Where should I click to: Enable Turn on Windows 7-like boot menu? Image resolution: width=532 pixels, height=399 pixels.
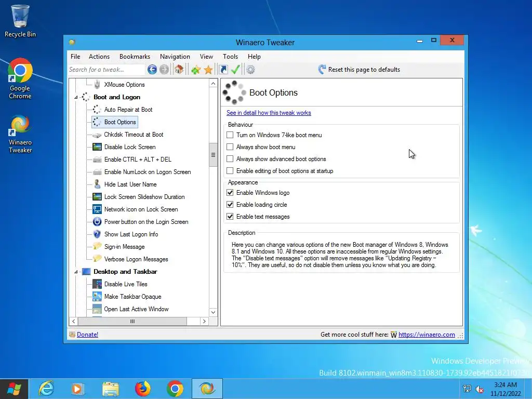pyautogui.click(x=230, y=135)
